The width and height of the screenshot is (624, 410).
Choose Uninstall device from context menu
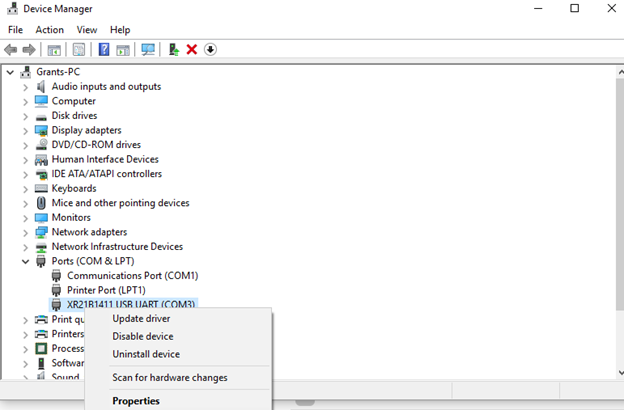[178, 354]
